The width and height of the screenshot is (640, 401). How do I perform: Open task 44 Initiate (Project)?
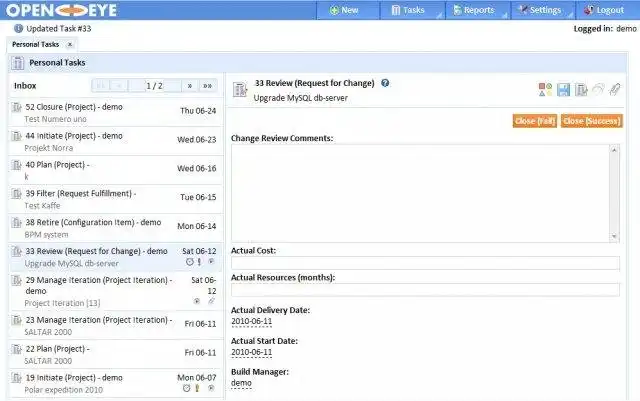pyautogui.click(x=116, y=141)
